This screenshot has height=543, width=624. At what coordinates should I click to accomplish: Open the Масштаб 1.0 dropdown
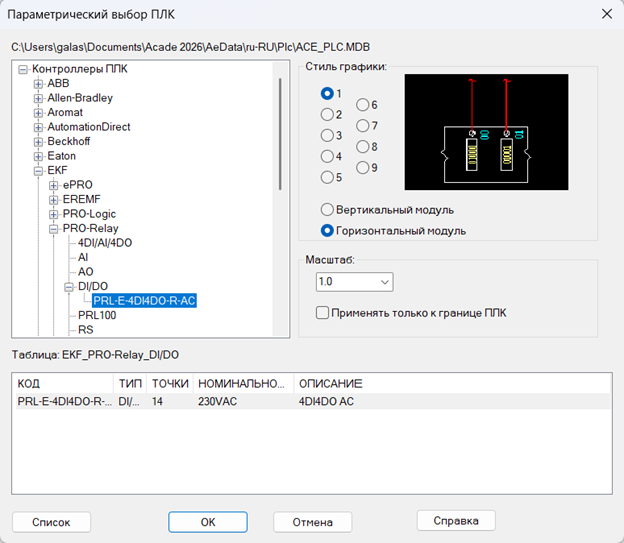coord(355,282)
